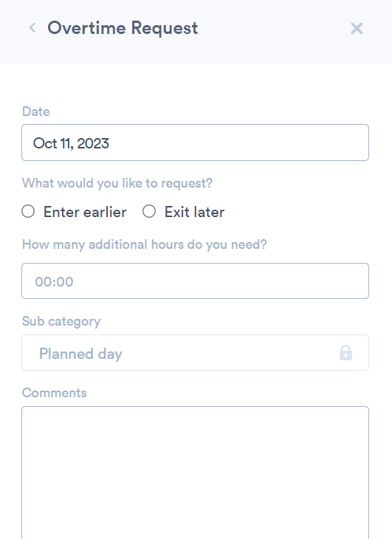The image size is (392, 539).
Task: Open the Sub category field
Action: (x=195, y=353)
